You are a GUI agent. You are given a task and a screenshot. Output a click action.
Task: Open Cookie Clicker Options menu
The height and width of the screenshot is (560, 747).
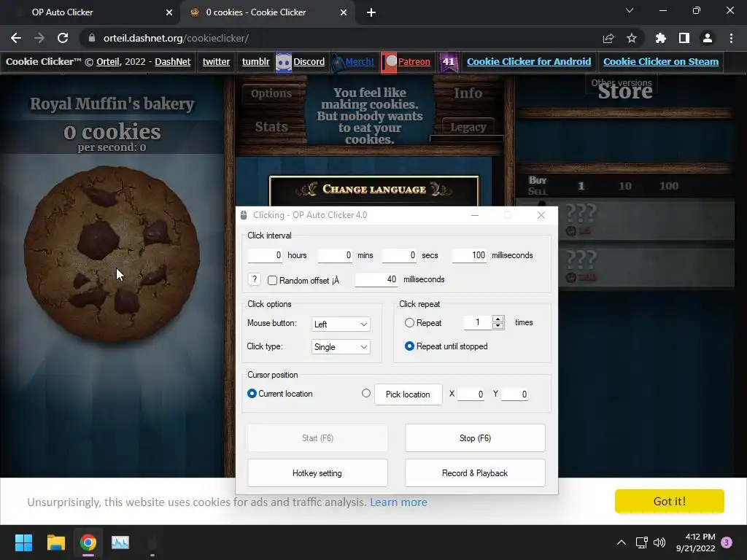coord(271,93)
